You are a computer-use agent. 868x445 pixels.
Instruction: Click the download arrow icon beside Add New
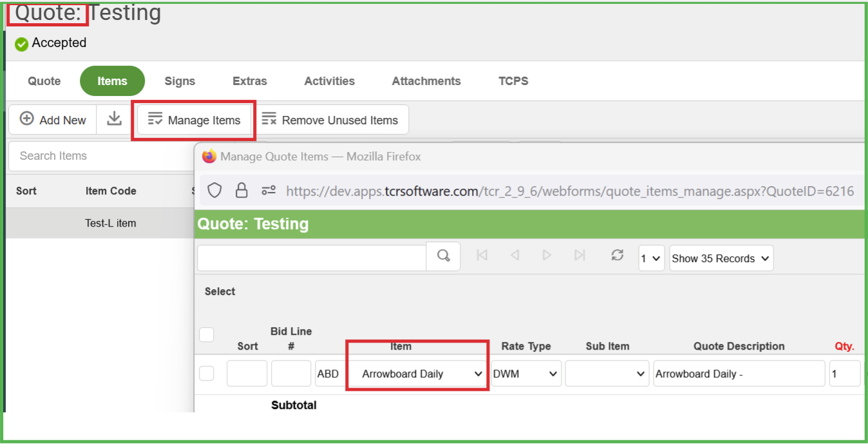[x=115, y=119]
